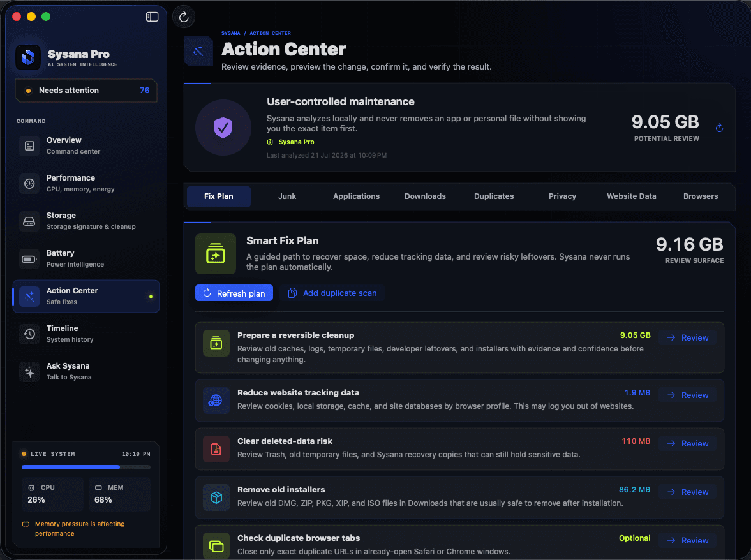This screenshot has height=560, width=751.
Task: Switch to the Privacy tab
Action: [x=562, y=196]
